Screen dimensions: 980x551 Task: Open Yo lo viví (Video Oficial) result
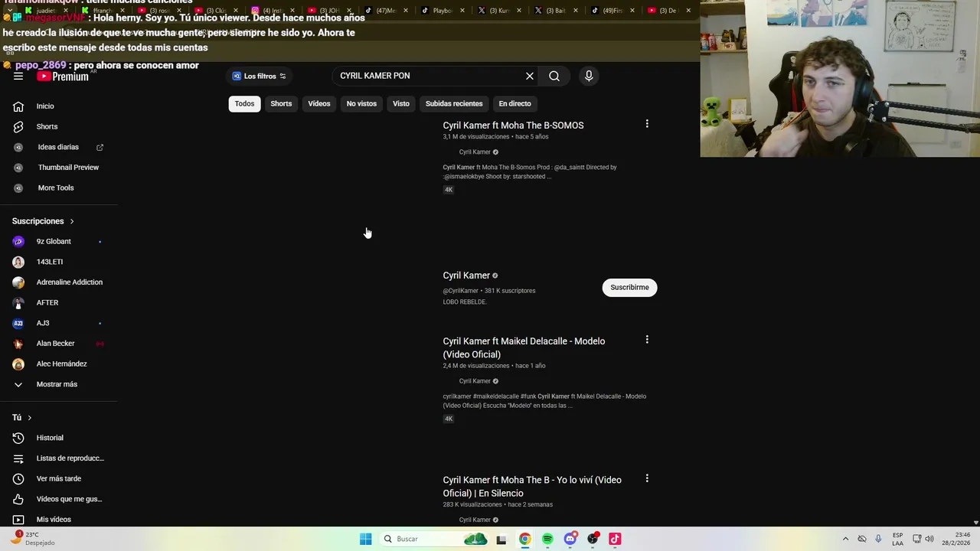[532, 487]
